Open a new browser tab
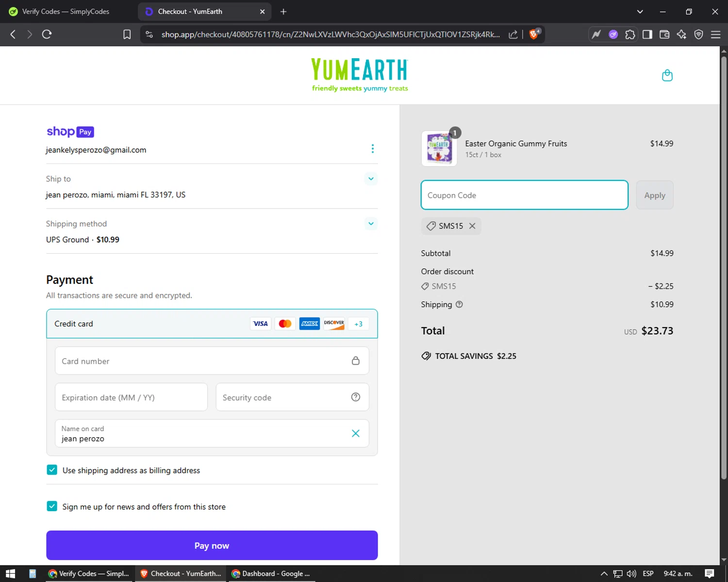The image size is (728, 582). [283, 12]
